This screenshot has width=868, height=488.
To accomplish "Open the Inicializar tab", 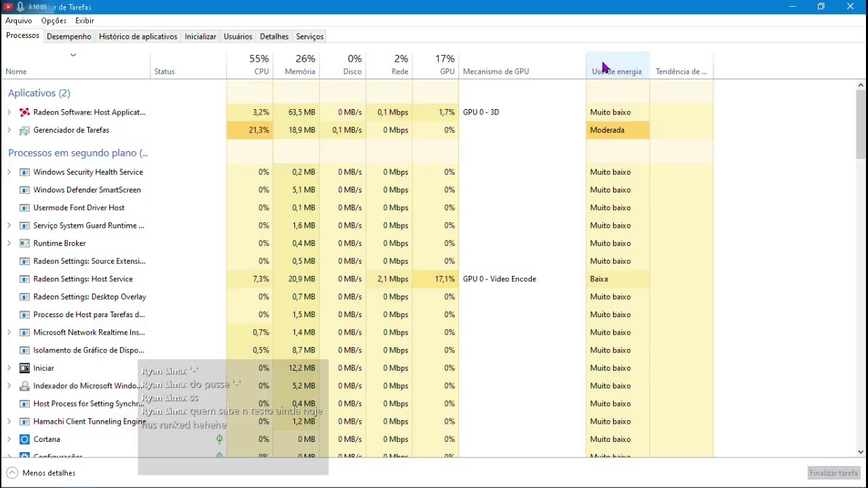I will click(x=201, y=37).
